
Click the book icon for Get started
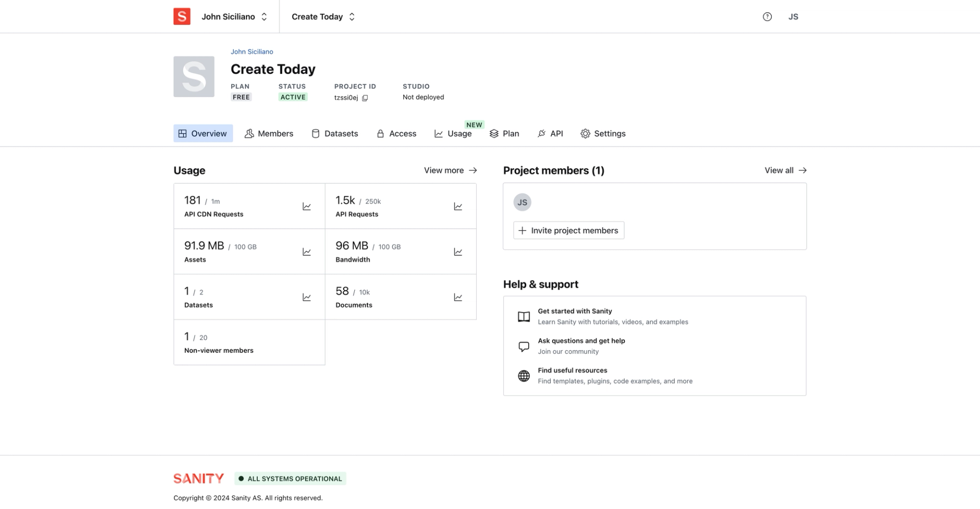coord(524,317)
